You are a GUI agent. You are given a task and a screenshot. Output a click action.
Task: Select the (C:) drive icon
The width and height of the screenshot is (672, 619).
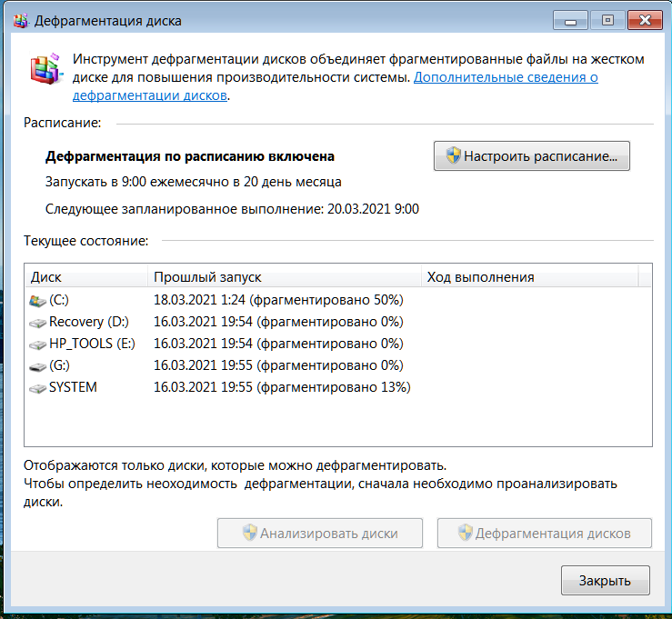coord(37,301)
